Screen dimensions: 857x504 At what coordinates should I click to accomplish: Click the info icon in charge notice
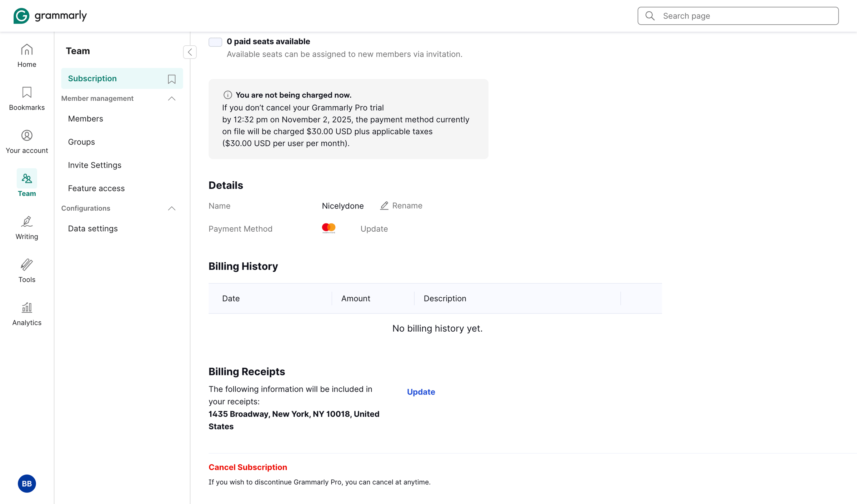pos(227,95)
